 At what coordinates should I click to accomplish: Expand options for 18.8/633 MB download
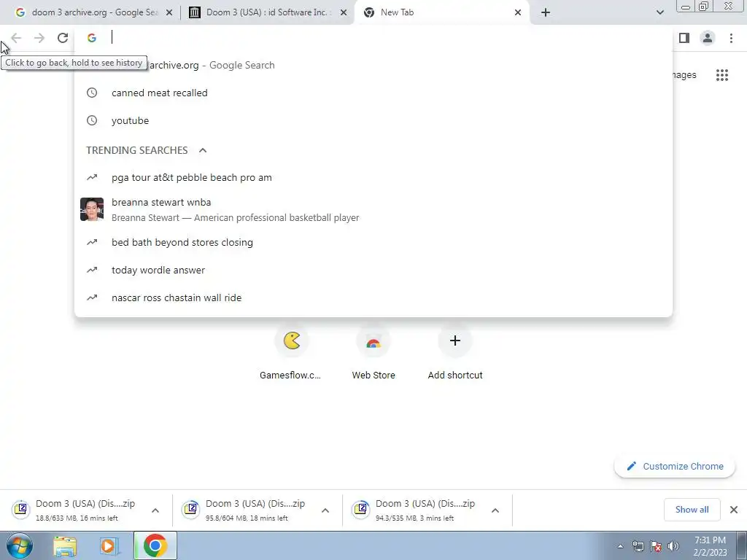click(x=155, y=510)
